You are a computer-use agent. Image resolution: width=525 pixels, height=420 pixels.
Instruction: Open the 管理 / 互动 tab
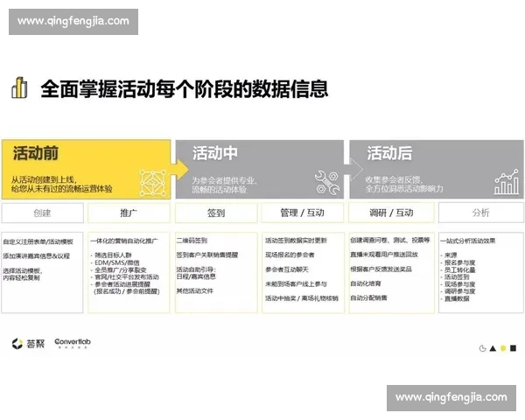click(x=303, y=213)
